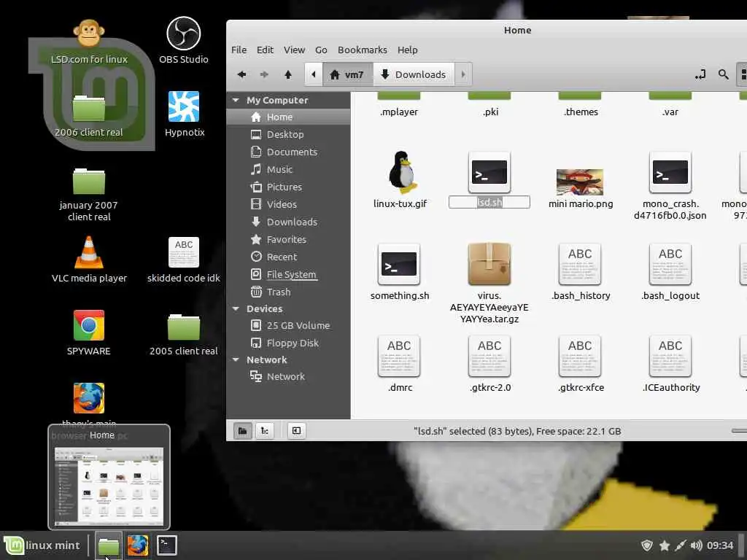Select the linux-tux.gif penguin icon

coord(401,172)
